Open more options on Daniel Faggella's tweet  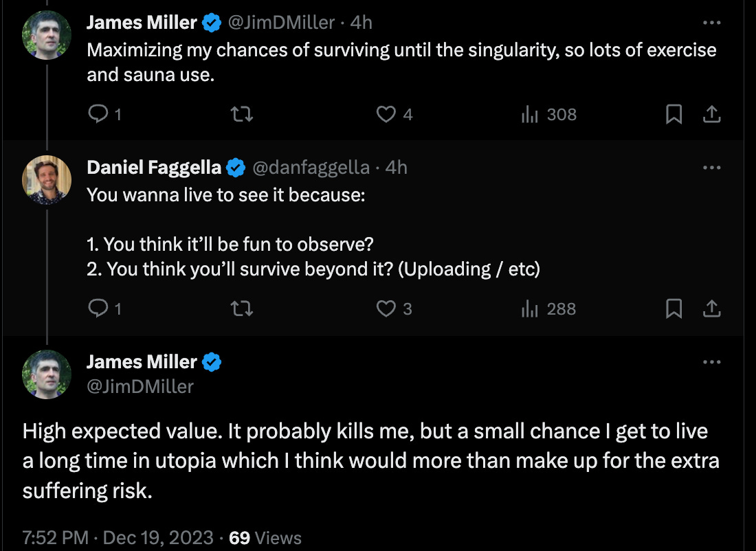[x=712, y=167]
